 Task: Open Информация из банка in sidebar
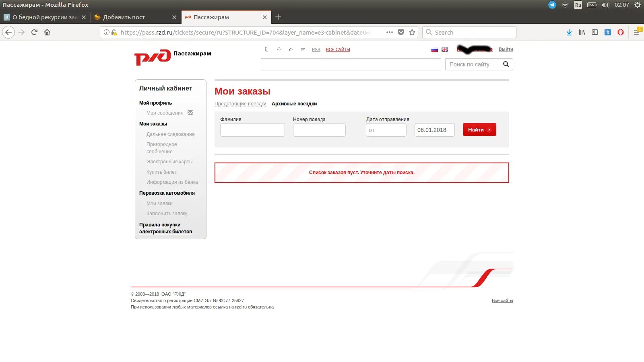(172, 182)
